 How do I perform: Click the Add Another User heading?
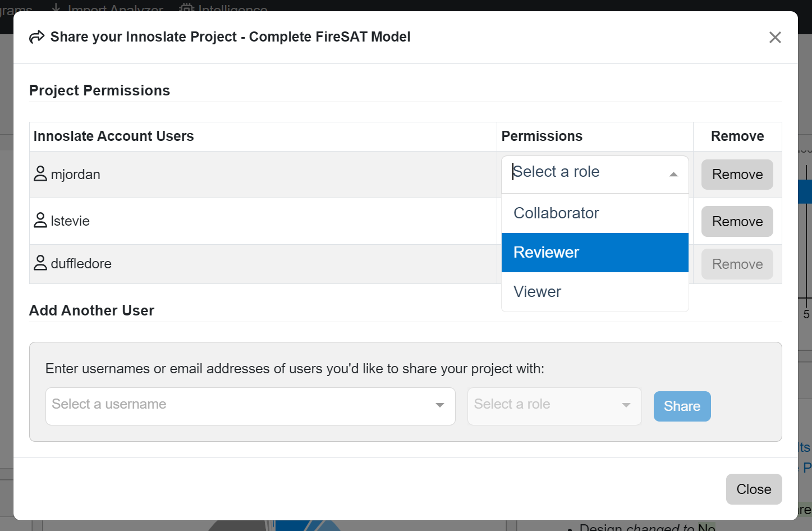click(92, 310)
